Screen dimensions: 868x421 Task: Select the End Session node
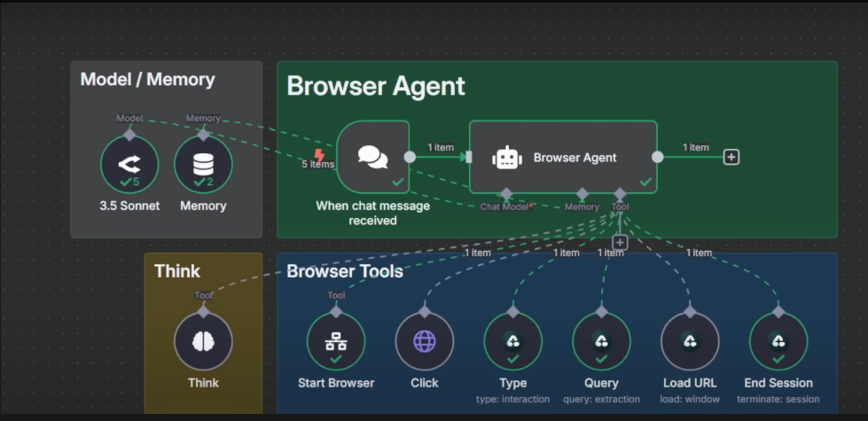pyautogui.click(x=778, y=341)
